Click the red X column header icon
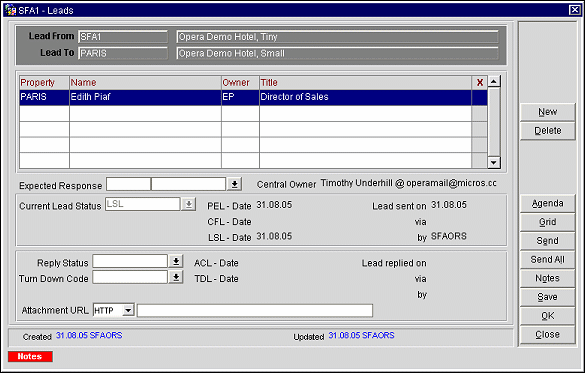Viewport: 585px width, 373px height. pyautogui.click(x=480, y=82)
